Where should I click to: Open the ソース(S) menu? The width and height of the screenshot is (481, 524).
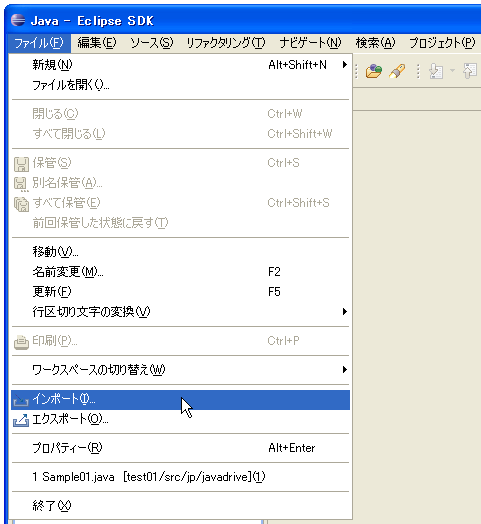[x=151, y=43]
